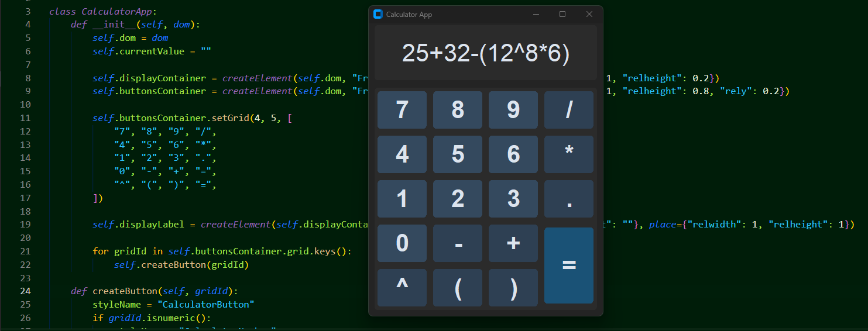Tap the 0 number button
Image resolution: width=868 pixels, height=331 pixels.
[x=402, y=243]
